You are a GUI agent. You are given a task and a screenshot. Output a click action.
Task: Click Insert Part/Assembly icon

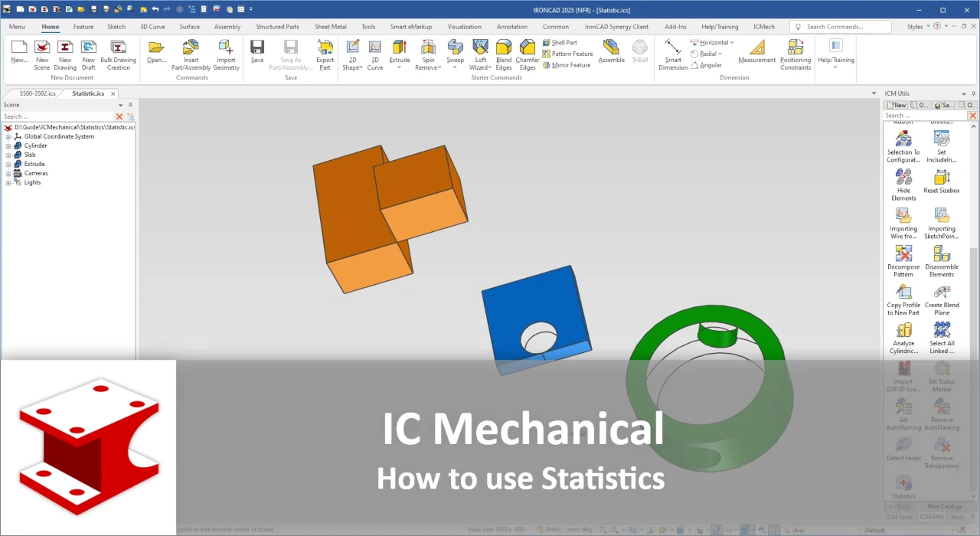click(191, 47)
